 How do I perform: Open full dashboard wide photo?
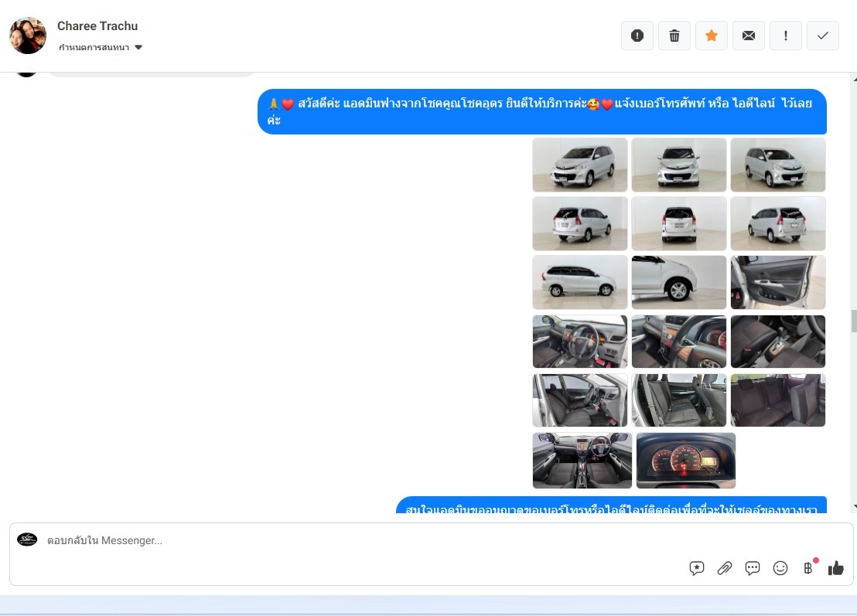click(x=582, y=461)
